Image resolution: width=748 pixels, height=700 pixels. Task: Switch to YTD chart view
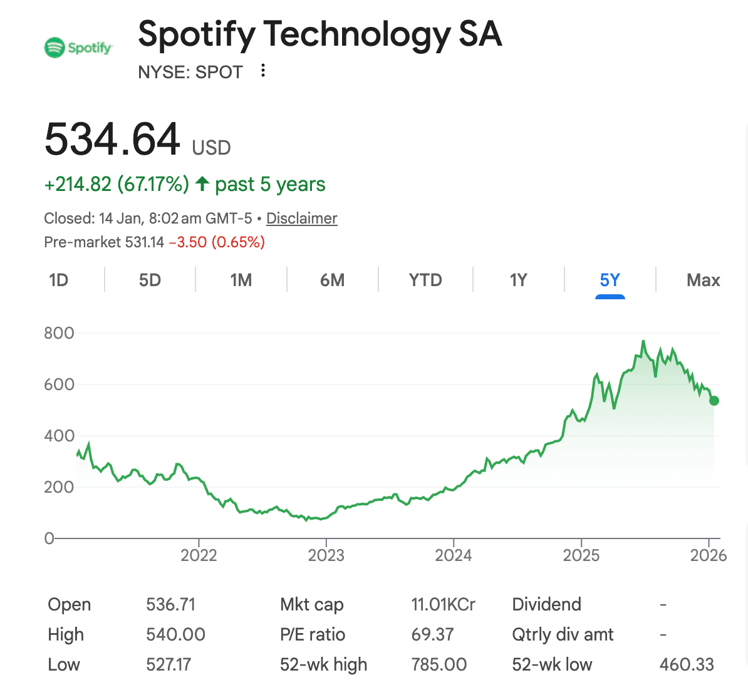coord(425,280)
